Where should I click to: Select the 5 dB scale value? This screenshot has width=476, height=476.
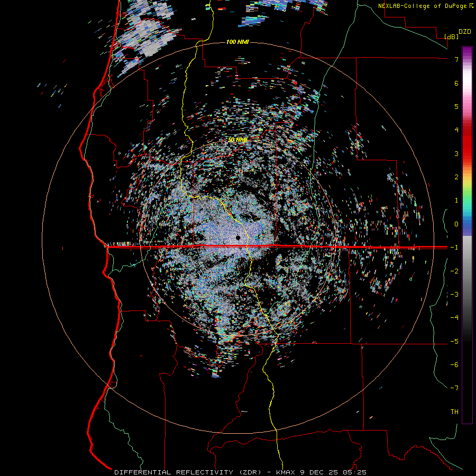456,106
